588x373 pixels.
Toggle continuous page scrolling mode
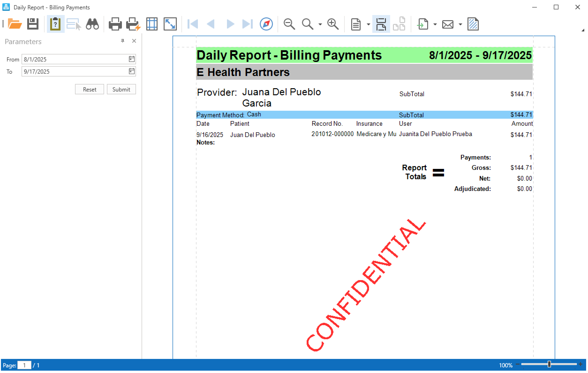(x=381, y=24)
